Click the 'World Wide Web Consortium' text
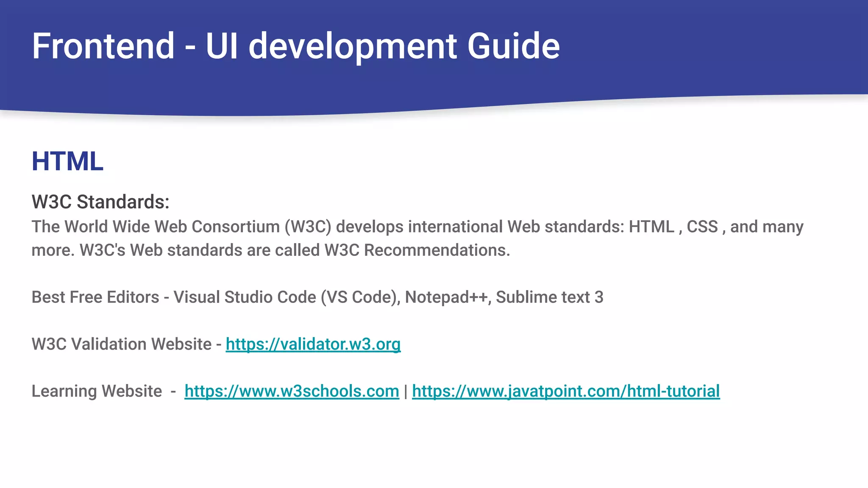The width and height of the screenshot is (868, 488). click(172, 227)
